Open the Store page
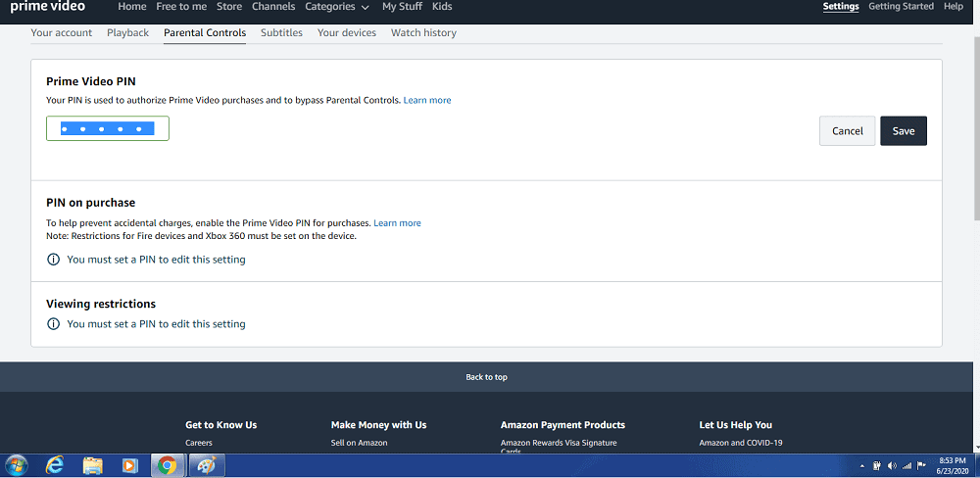 tap(229, 6)
